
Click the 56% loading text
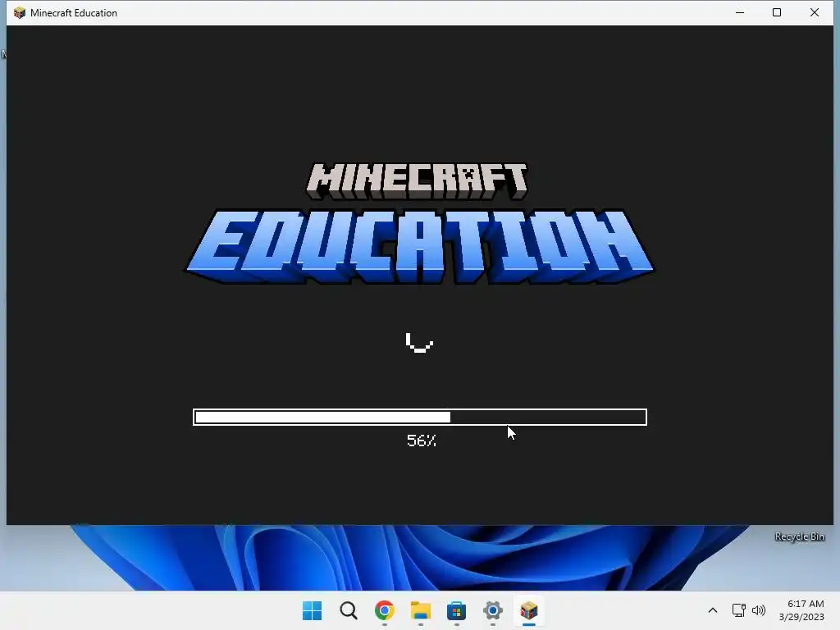pos(422,441)
